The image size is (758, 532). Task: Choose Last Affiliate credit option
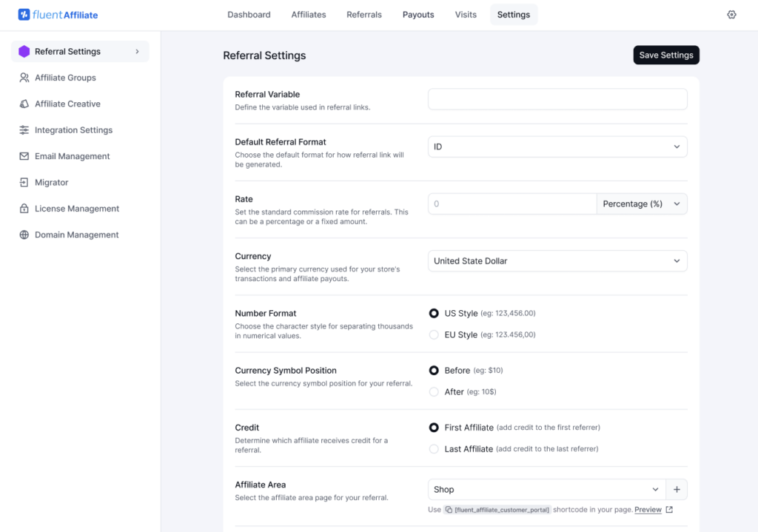(434, 449)
